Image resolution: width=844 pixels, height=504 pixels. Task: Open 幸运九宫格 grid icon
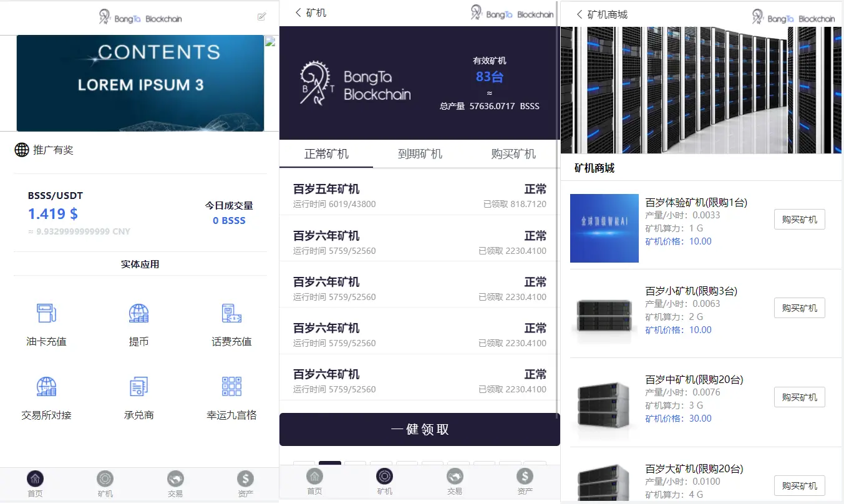[x=231, y=386]
